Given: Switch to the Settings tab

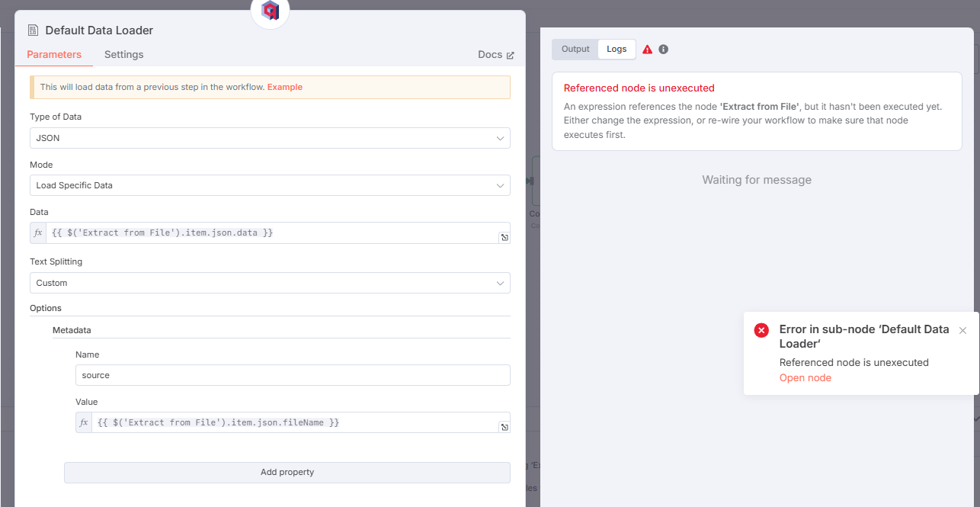Looking at the screenshot, I should coord(123,54).
